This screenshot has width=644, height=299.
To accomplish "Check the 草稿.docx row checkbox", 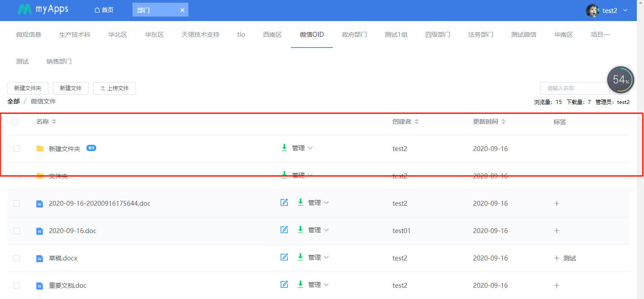I will point(17,258).
